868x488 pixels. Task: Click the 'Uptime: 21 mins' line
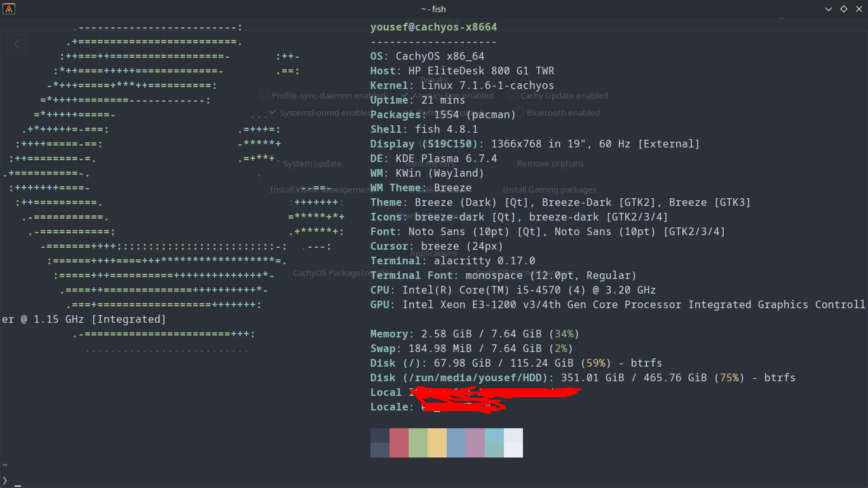coord(417,100)
